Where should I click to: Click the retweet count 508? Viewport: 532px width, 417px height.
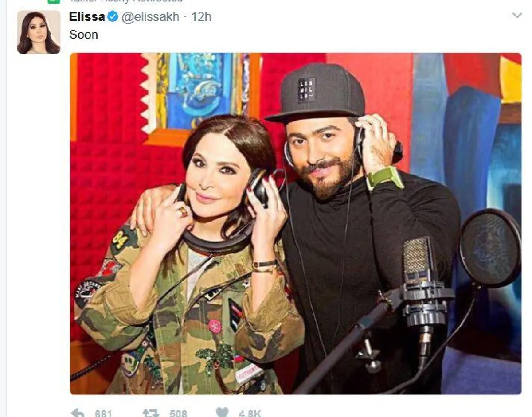(x=178, y=413)
